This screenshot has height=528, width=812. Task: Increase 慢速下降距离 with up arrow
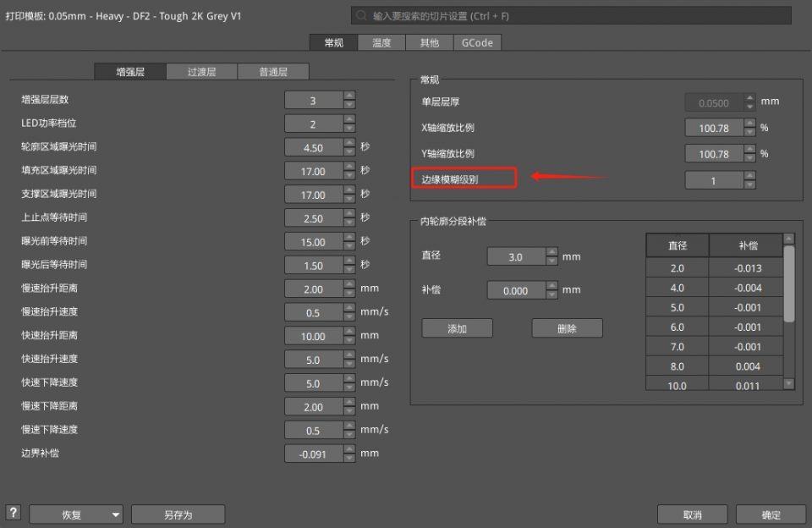point(349,403)
